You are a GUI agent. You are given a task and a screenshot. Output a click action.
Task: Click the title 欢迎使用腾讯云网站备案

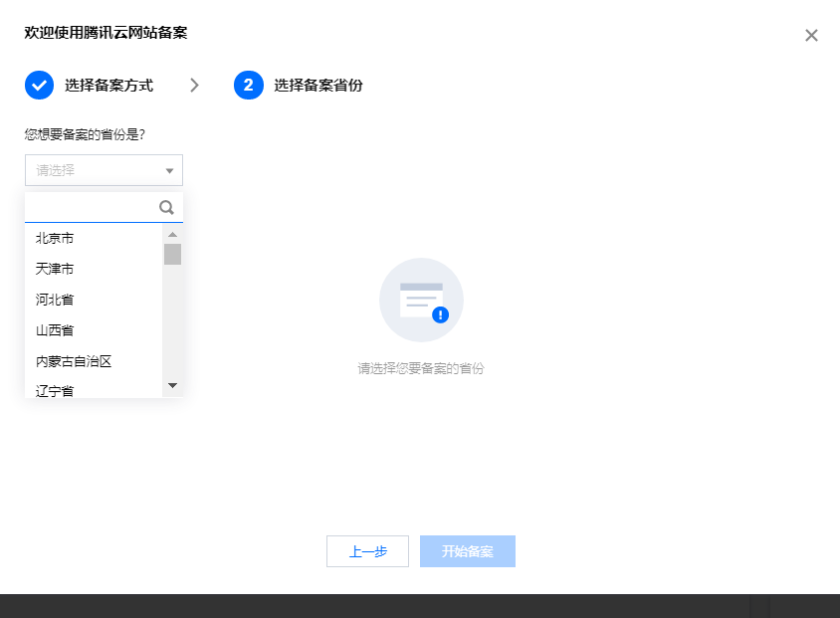coord(105,33)
